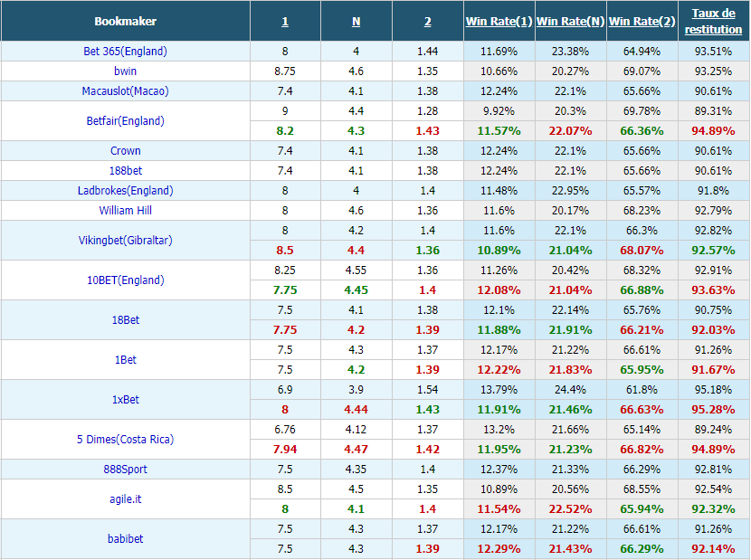Click the 6.76 odds for 5 Dimes
This screenshot has width=751, height=560.
(285, 429)
